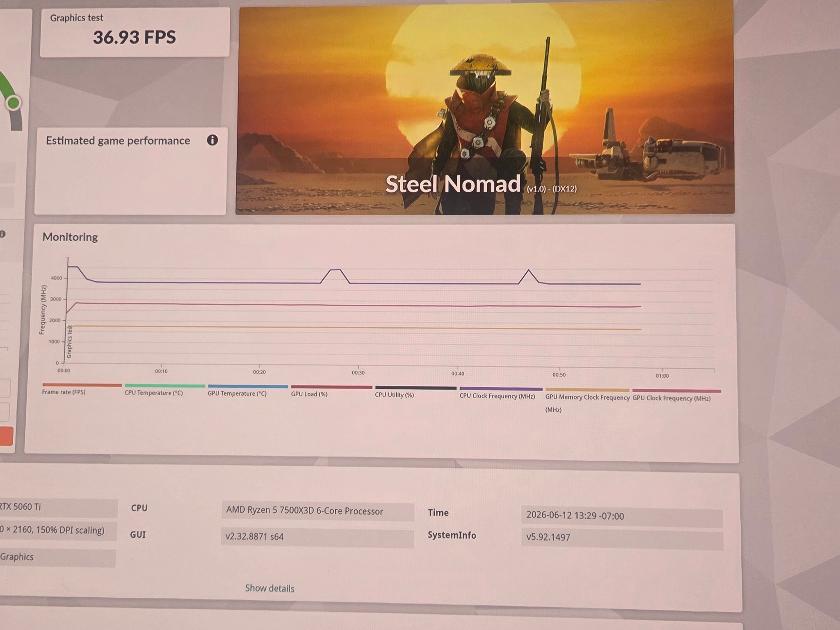Click the green score gauge marker

[14, 103]
